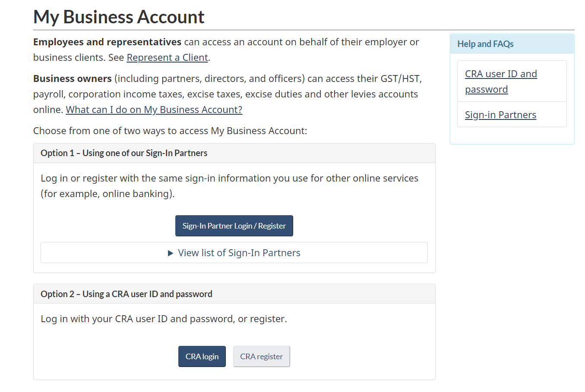Open the 'CRA user ID and password' help link

tap(501, 82)
